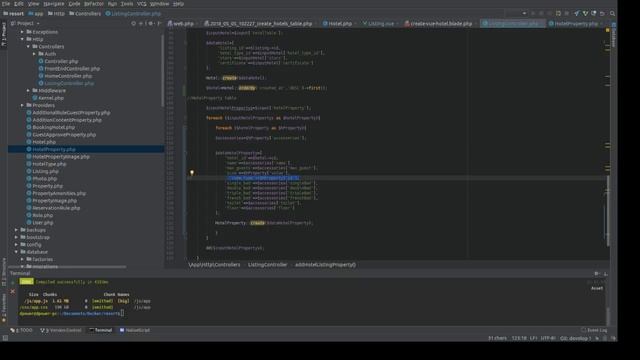Switch to web.php editor tab
This screenshot has width=640, height=360.
click(181, 24)
